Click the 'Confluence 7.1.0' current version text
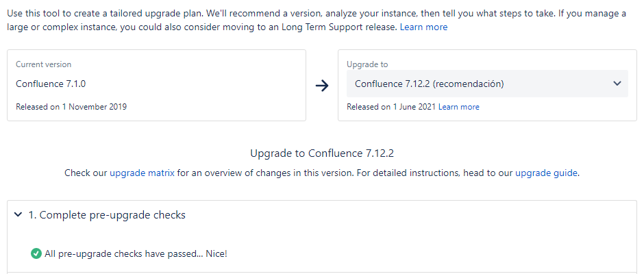Image resolution: width=644 pixels, height=274 pixels. [x=51, y=84]
